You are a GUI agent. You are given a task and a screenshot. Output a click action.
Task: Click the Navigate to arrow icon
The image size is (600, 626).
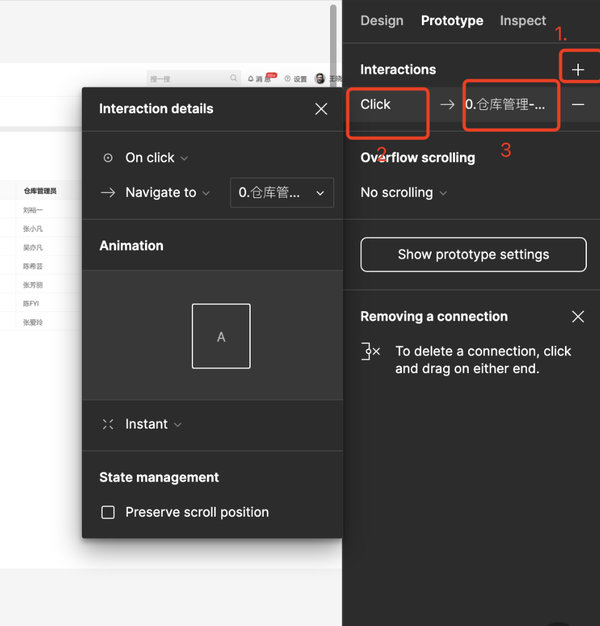108,193
